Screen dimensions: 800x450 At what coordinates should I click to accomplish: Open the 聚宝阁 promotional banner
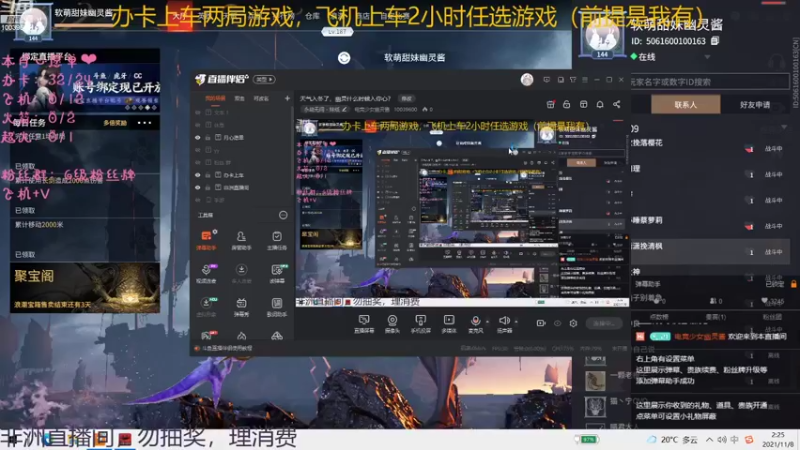tap(85, 287)
